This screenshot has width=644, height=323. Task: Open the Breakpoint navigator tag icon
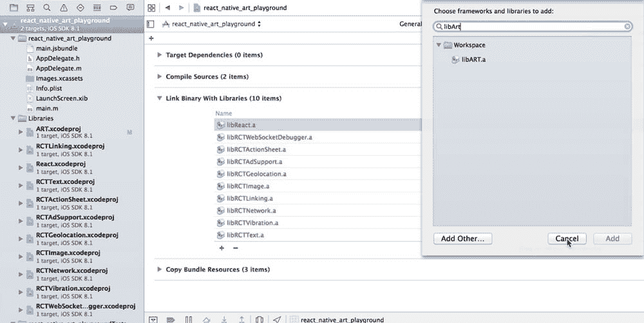coord(113,7)
